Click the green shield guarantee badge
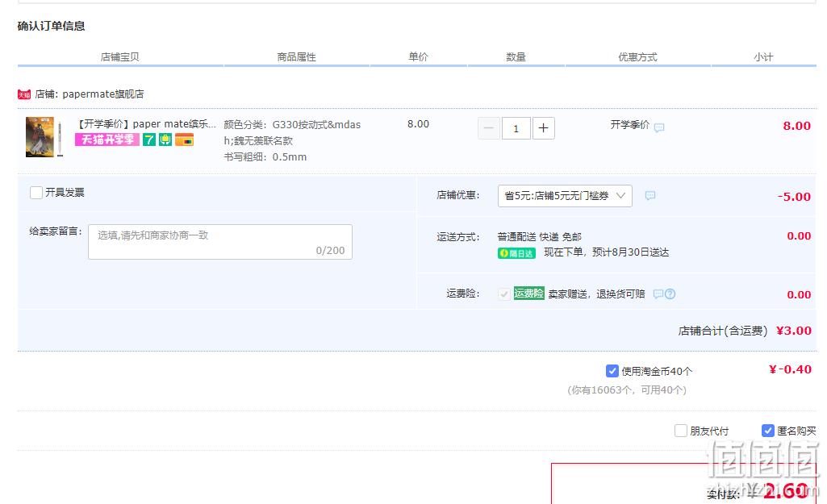Image resolution: width=827 pixels, height=504 pixels. tap(165, 140)
